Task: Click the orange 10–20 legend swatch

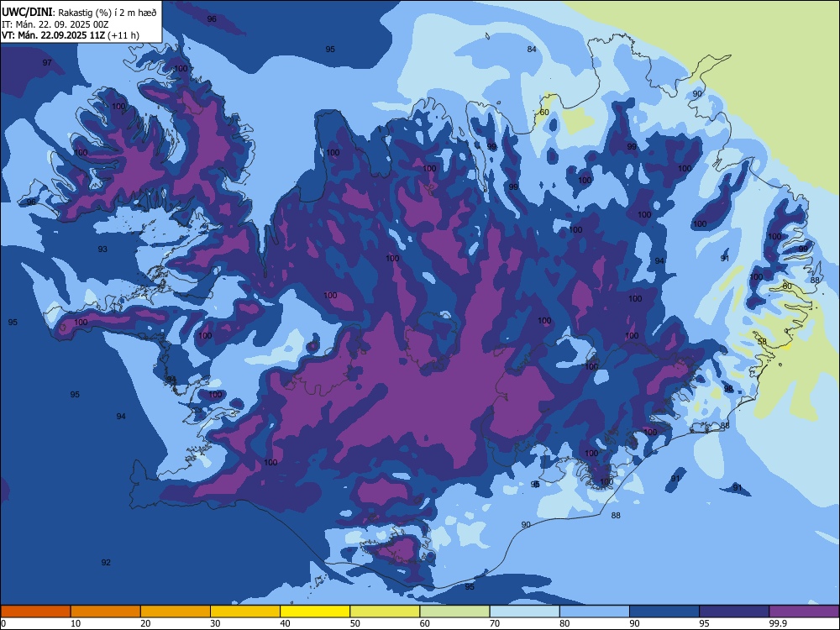Action: (x=106, y=612)
